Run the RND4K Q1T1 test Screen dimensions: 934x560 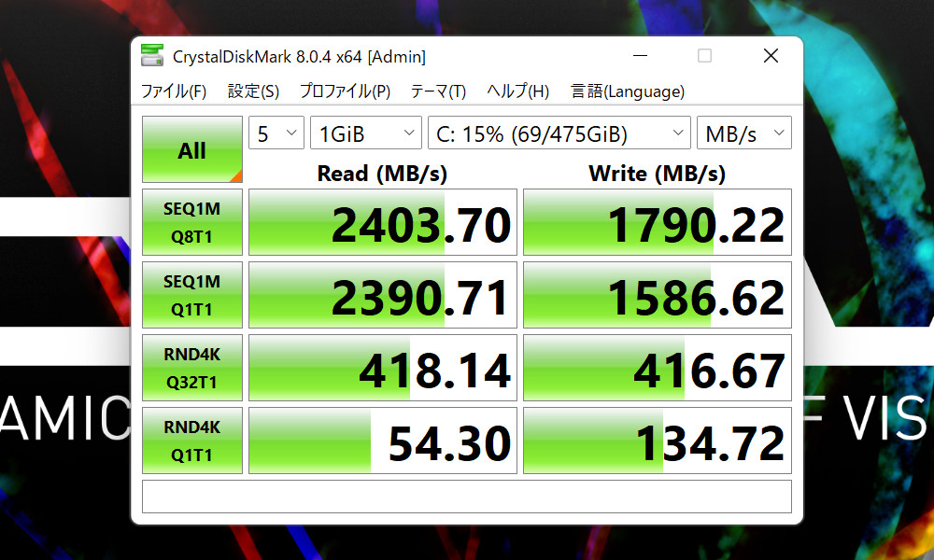coord(191,441)
